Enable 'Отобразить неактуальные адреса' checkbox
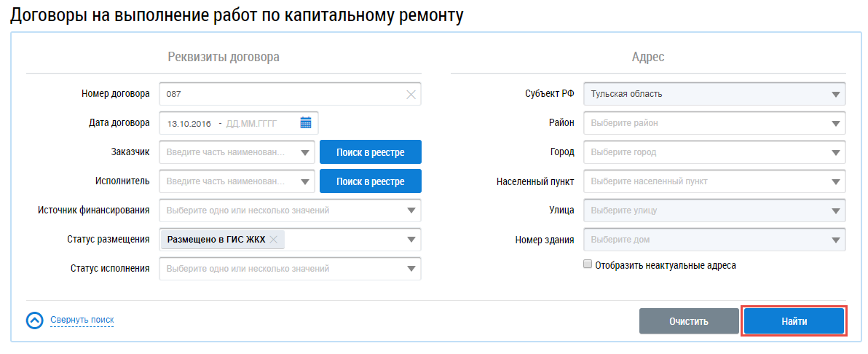This screenshot has height=354, width=868. point(588,265)
